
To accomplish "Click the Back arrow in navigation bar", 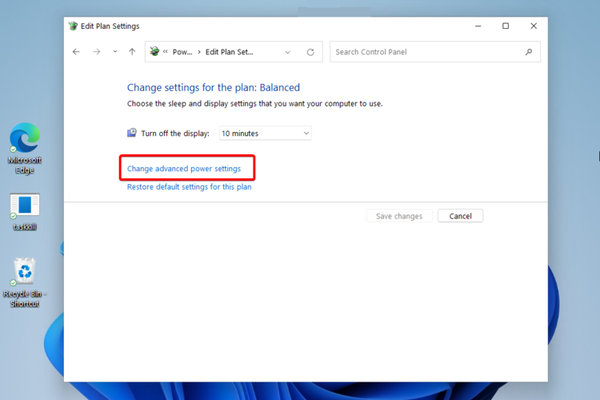I will click(77, 52).
